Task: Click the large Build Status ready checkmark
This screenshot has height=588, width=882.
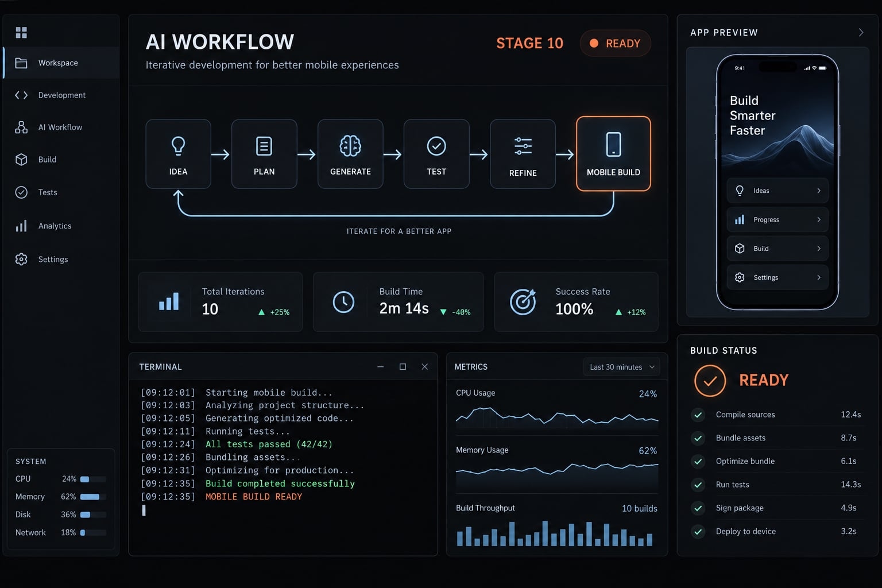Action: tap(710, 381)
